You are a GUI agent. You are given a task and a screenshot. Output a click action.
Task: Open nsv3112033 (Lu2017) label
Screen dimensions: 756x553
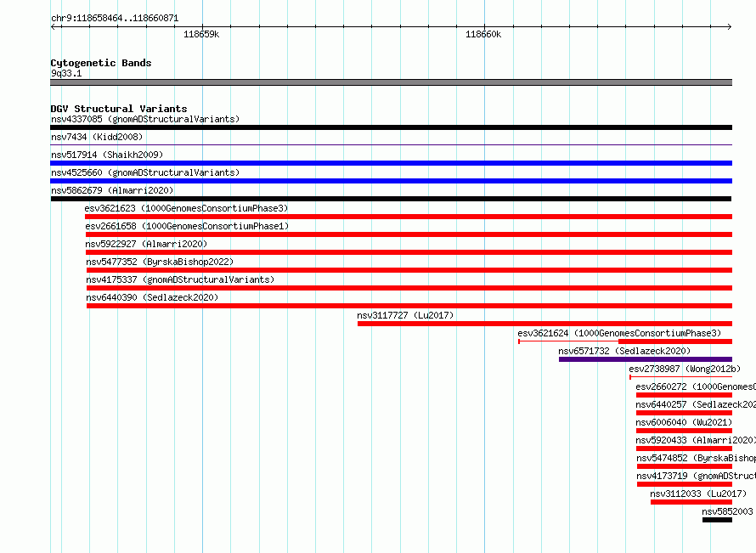(x=698, y=494)
